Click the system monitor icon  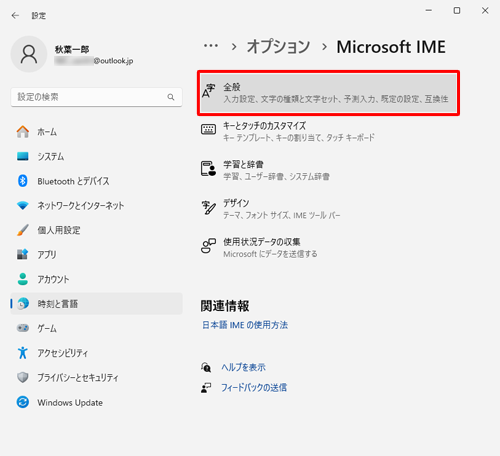tap(23, 156)
